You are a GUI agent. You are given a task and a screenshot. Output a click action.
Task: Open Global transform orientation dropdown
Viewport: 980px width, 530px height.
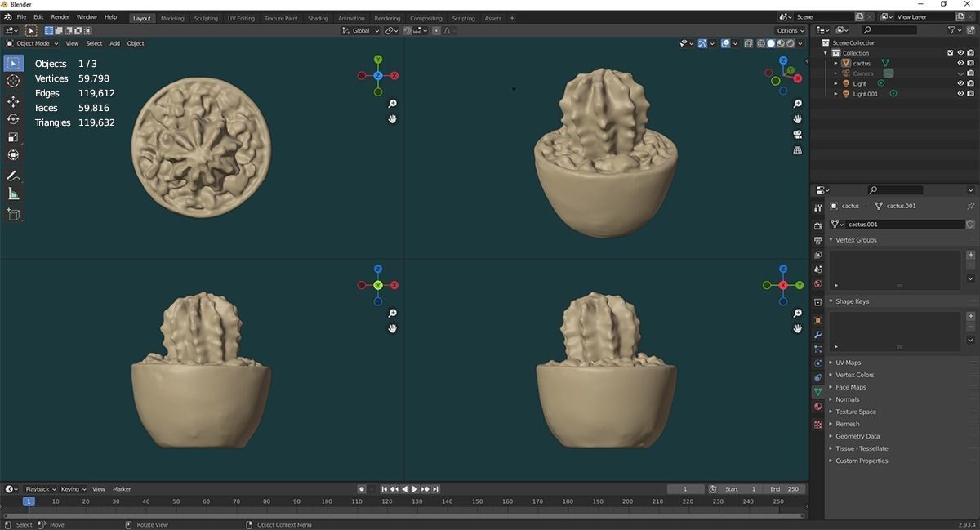coord(361,31)
